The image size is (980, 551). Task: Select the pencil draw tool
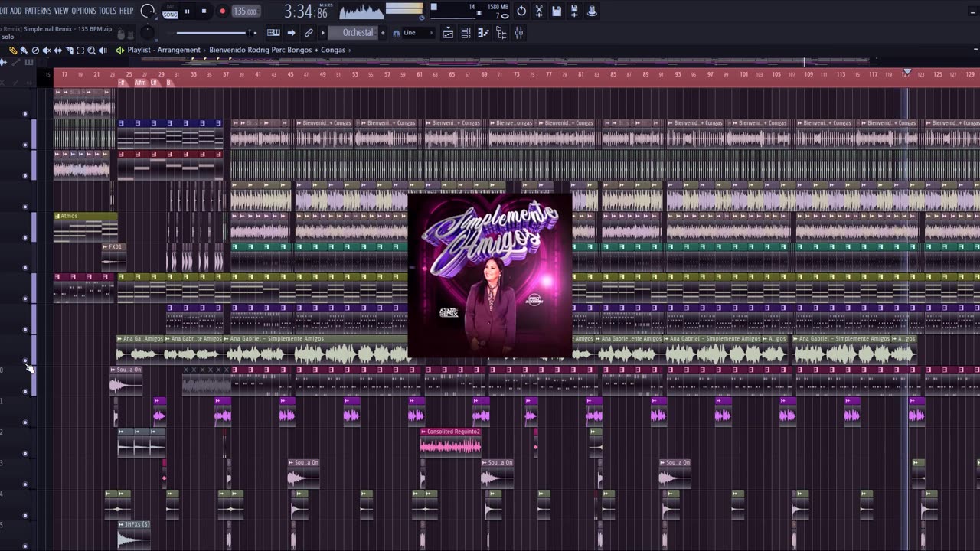(13, 51)
